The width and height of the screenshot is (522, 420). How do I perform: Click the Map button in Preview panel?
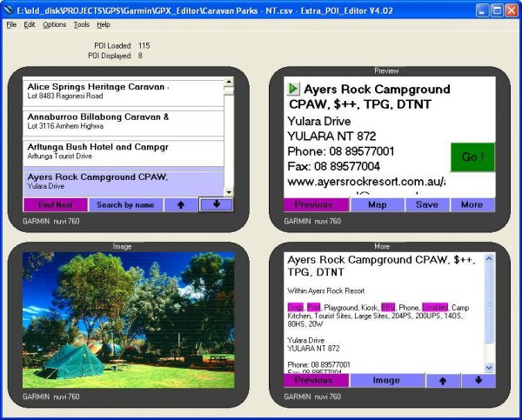pos(377,205)
